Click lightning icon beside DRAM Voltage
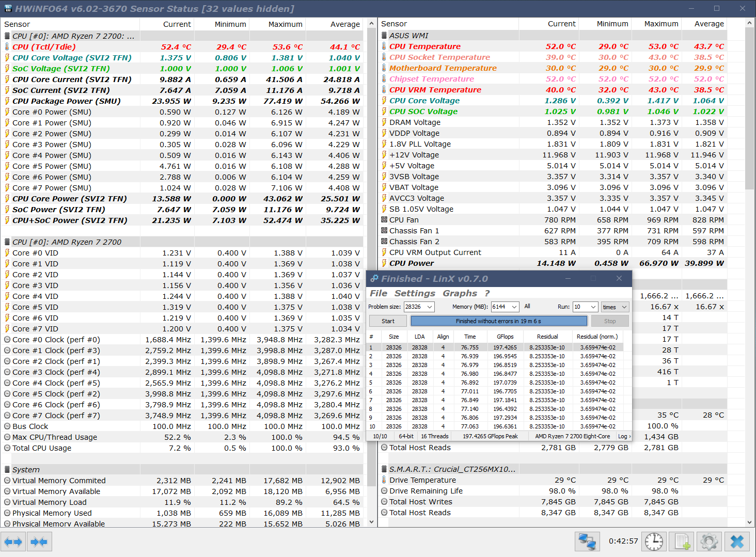 point(384,122)
